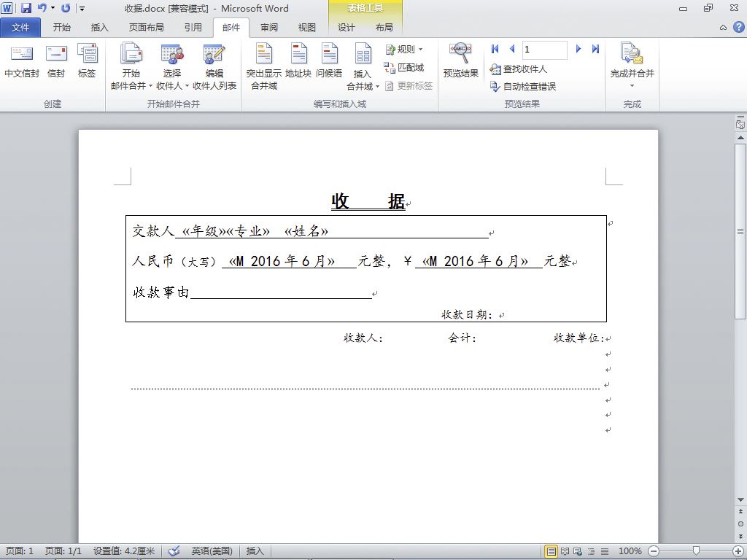Click language 英语(美国) in status bar
Image resolution: width=747 pixels, height=560 pixels.
tap(212, 551)
